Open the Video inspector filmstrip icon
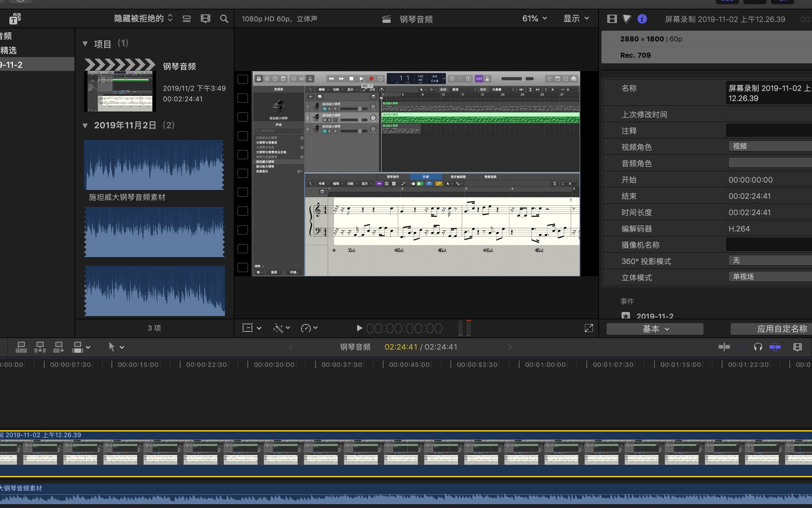Viewport: 812px width, 508px height. tap(612, 19)
